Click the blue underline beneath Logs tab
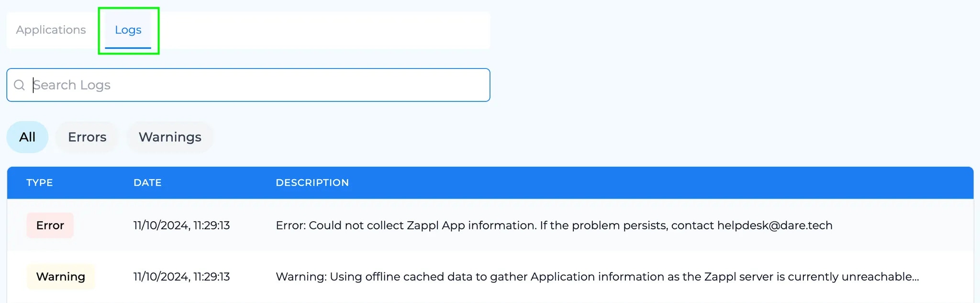Screen dimensions: 980x303 (x=128, y=48)
